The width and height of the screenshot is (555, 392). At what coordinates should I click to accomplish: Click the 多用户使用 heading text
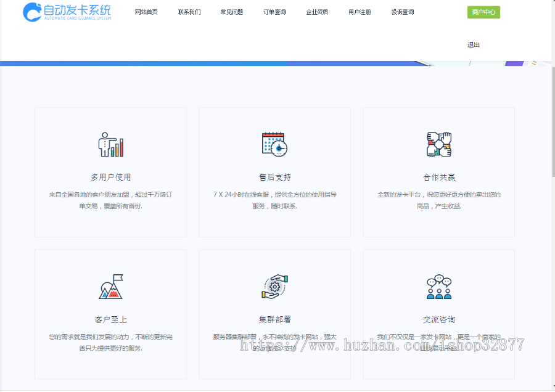pos(110,177)
